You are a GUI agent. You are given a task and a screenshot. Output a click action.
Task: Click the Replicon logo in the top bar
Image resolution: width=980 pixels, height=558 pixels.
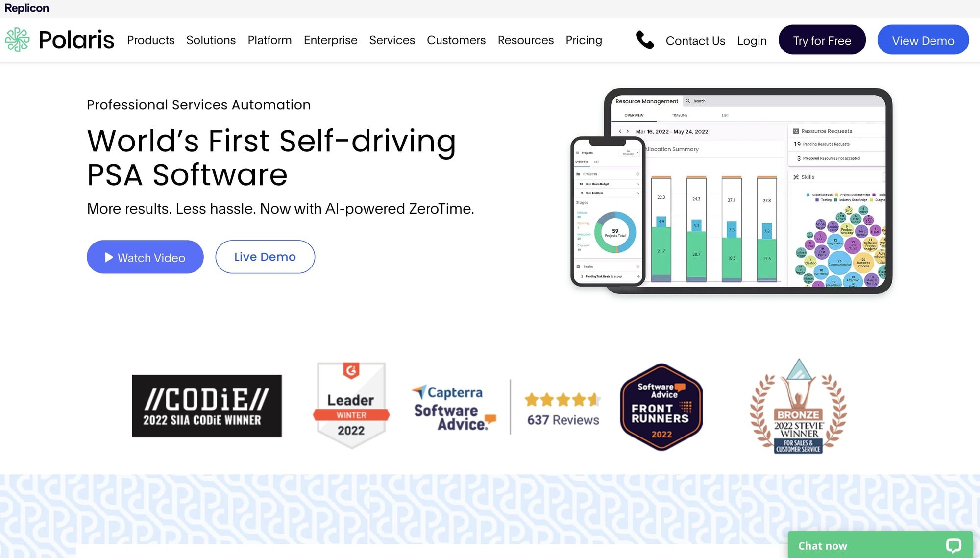[x=27, y=8]
